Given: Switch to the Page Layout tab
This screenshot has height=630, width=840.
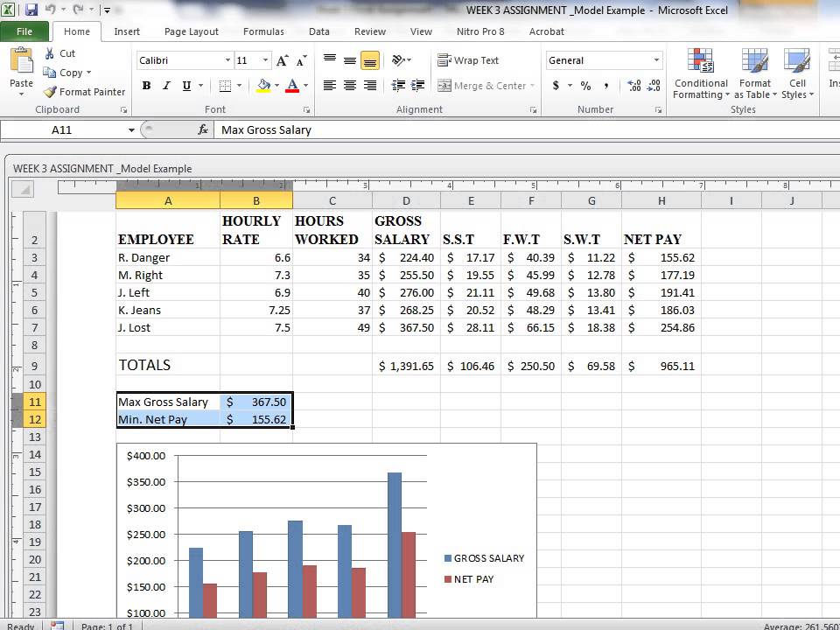Looking at the screenshot, I should point(192,31).
